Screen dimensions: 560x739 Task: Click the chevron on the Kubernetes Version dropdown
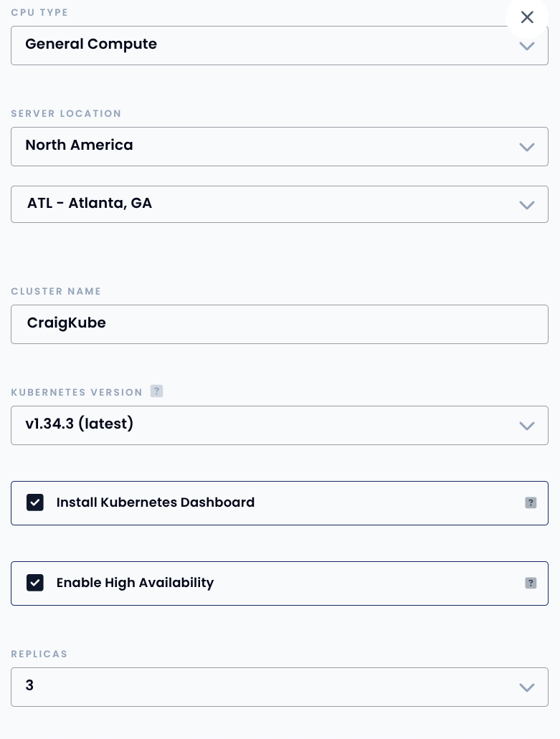(527, 426)
